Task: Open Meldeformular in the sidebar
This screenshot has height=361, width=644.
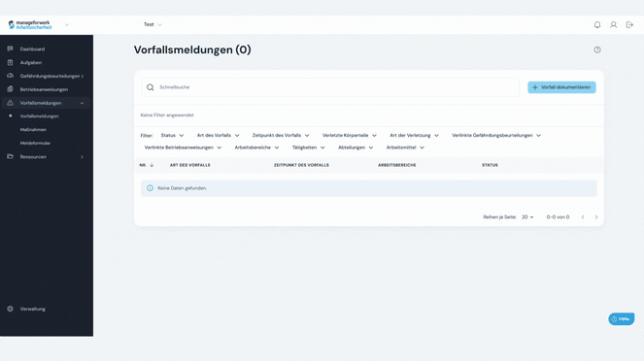Action: pyautogui.click(x=35, y=144)
